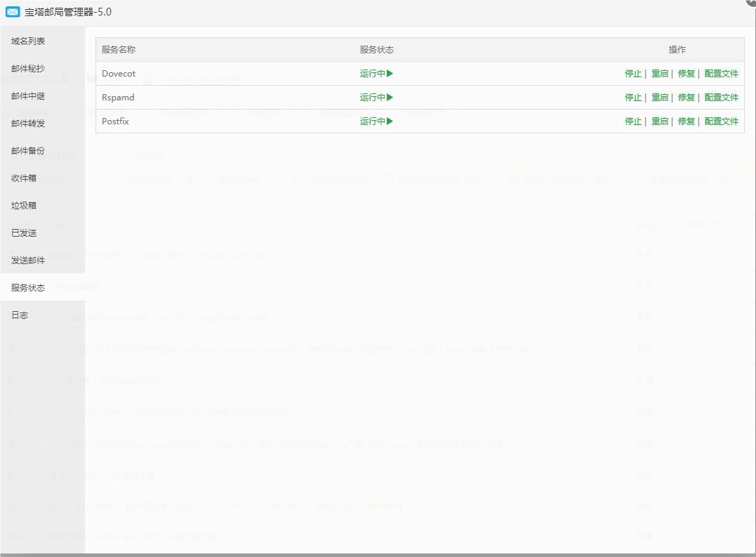The image size is (756, 557).
Task: Open the 收件箱 inbox
Action: coord(24,178)
